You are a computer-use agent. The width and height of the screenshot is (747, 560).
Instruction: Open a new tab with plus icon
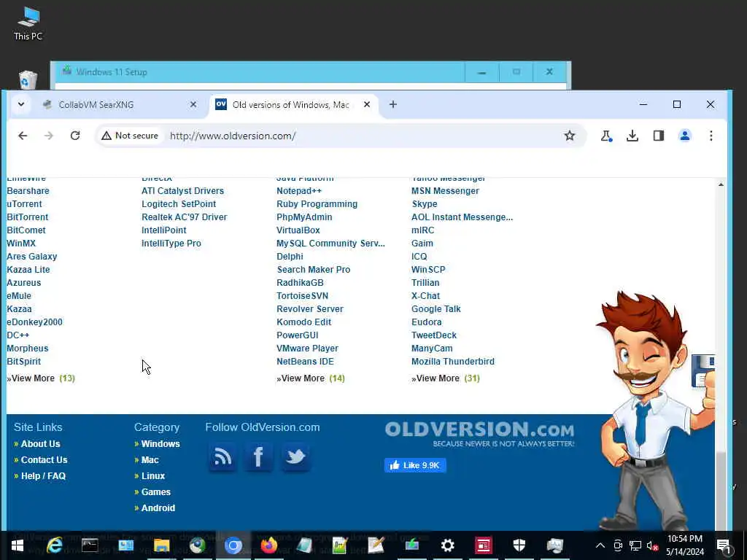[x=393, y=104]
